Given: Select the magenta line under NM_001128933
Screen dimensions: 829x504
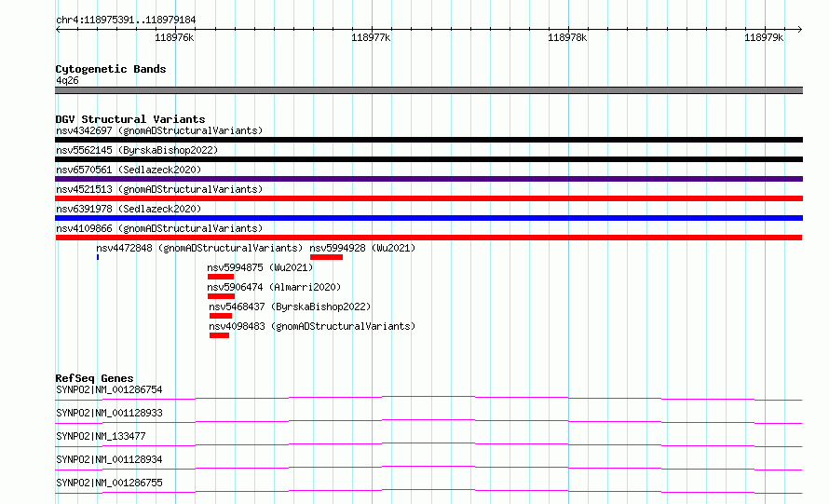Looking at the screenshot, I should point(428,421).
